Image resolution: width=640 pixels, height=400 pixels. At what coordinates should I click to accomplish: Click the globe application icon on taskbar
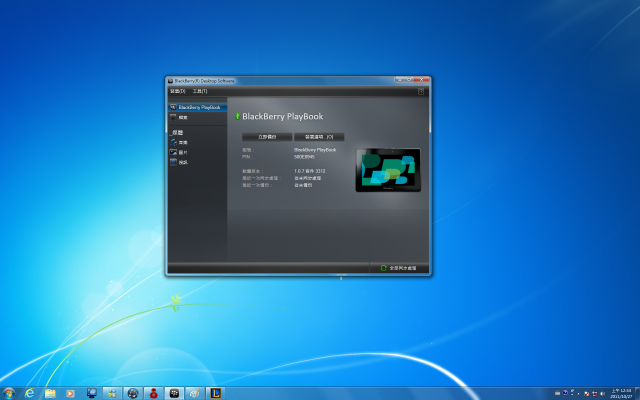pyautogui.click(x=133, y=393)
